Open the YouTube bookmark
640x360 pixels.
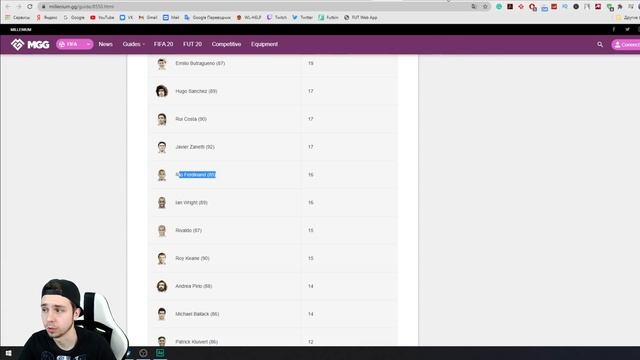click(102, 18)
